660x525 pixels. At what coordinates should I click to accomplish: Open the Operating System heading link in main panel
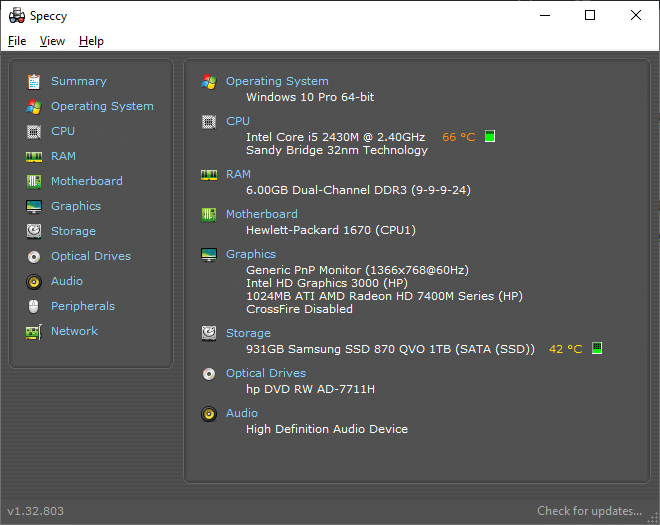pyautogui.click(x=277, y=81)
